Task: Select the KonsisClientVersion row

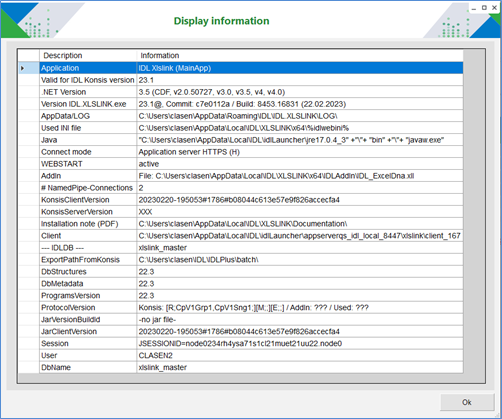Action: pos(251,200)
